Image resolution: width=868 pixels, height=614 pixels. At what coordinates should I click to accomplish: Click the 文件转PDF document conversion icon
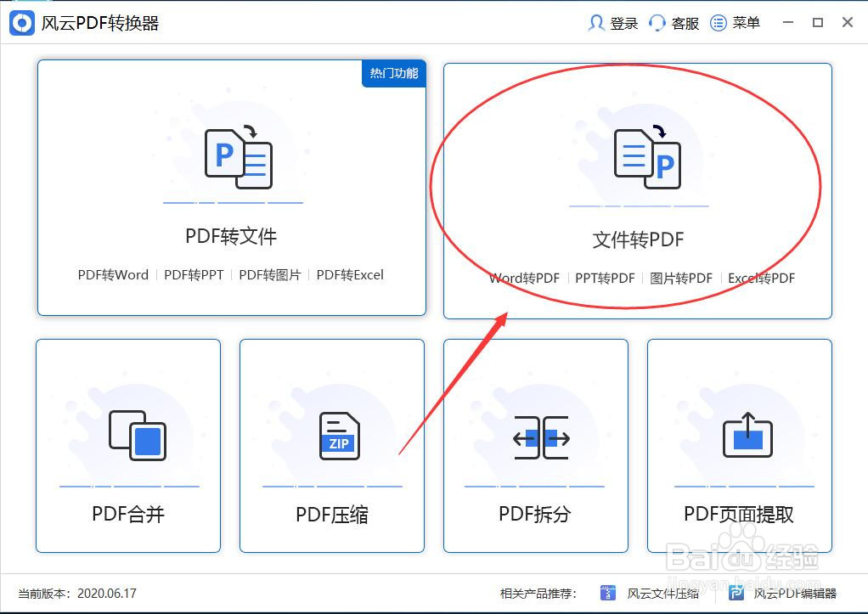tap(647, 158)
